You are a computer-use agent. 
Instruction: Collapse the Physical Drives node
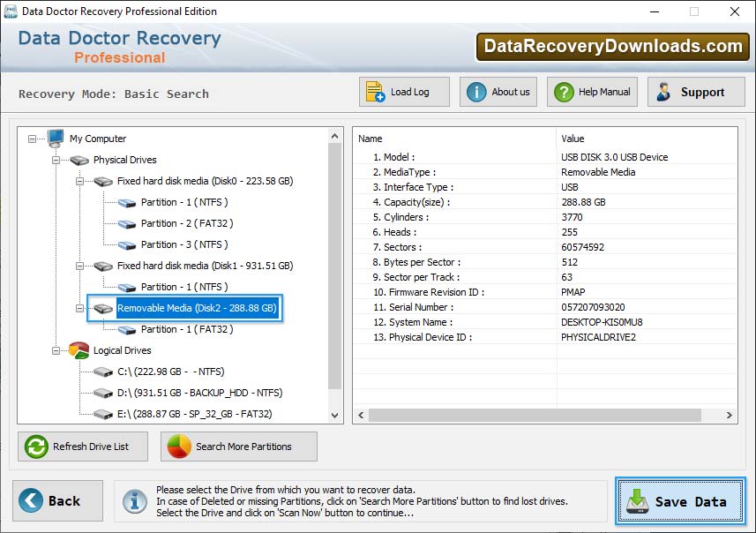point(56,160)
